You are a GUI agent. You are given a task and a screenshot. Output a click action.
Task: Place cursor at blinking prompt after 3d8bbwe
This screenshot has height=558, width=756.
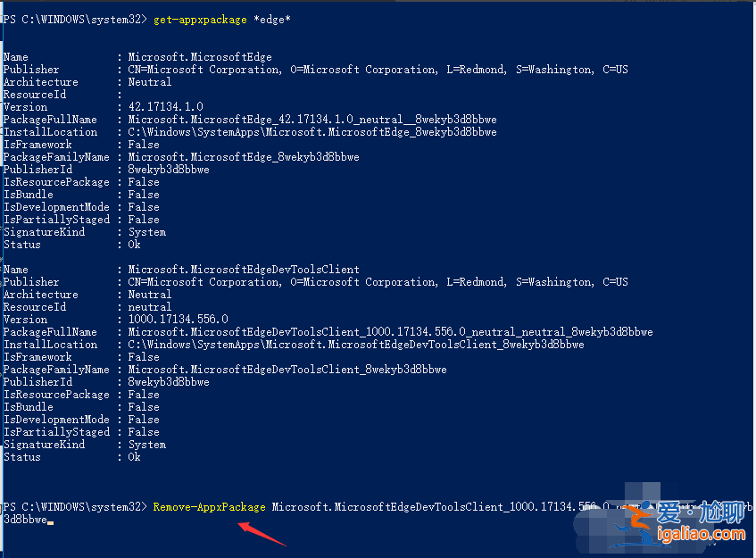pos(51,521)
